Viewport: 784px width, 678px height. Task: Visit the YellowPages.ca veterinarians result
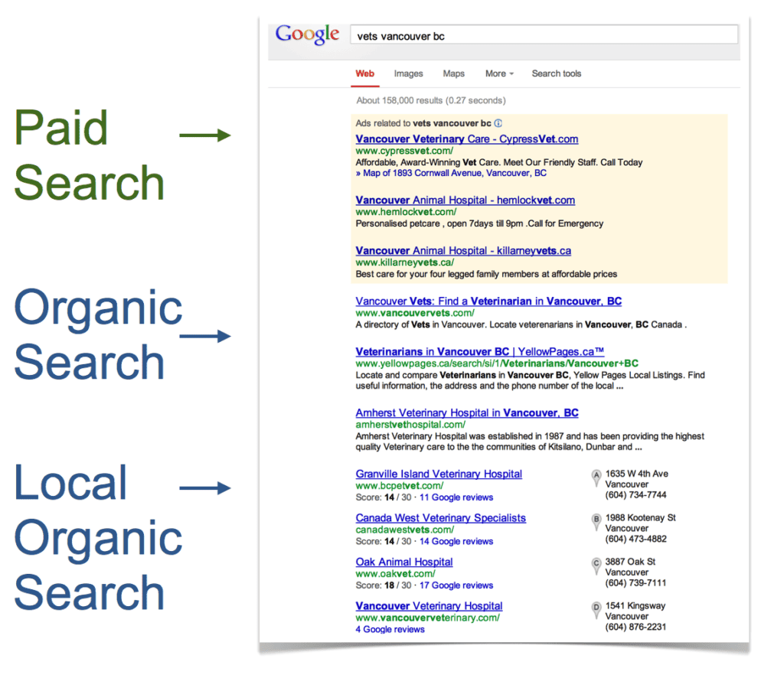(x=479, y=351)
